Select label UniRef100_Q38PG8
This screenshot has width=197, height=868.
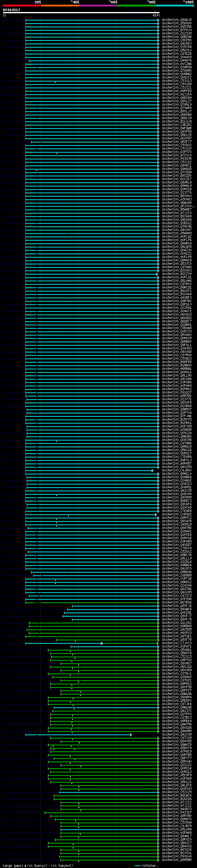[x=176, y=67]
